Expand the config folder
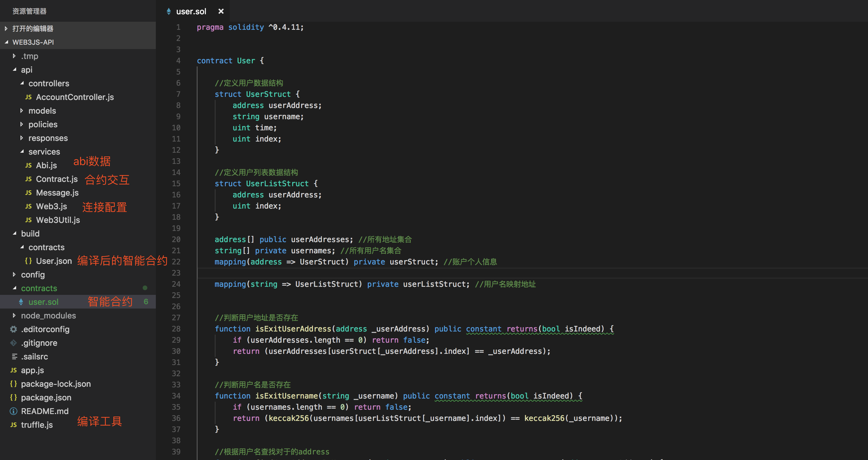The height and width of the screenshot is (460, 868). [x=14, y=274]
